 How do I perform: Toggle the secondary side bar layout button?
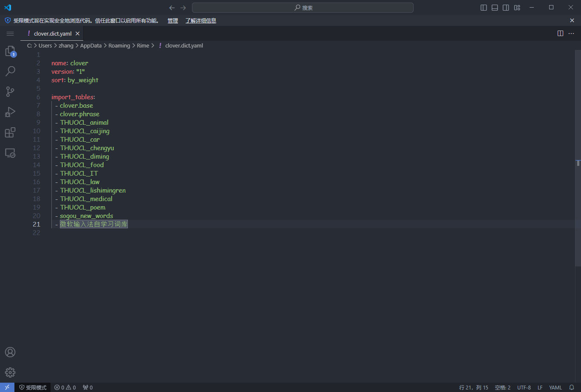click(x=506, y=8)
